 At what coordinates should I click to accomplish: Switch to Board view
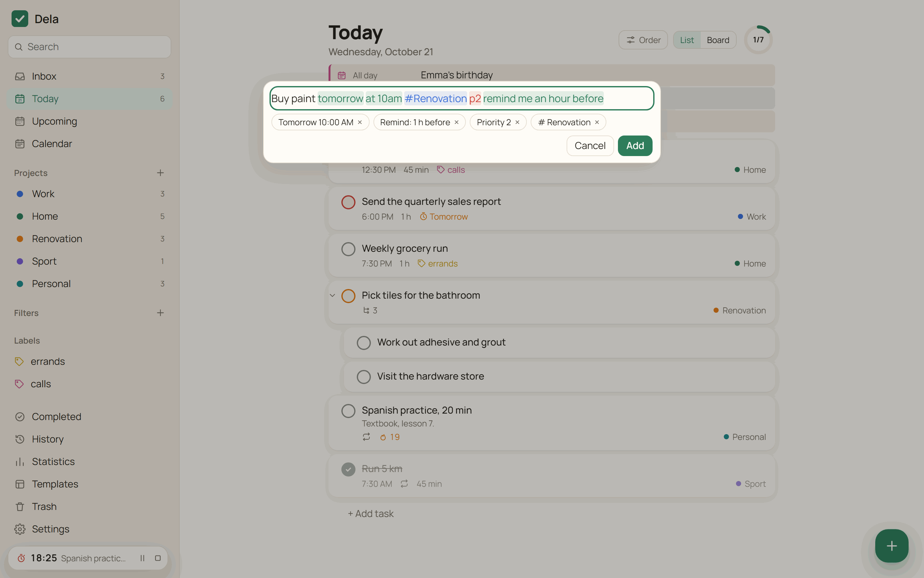click(718, 40)
